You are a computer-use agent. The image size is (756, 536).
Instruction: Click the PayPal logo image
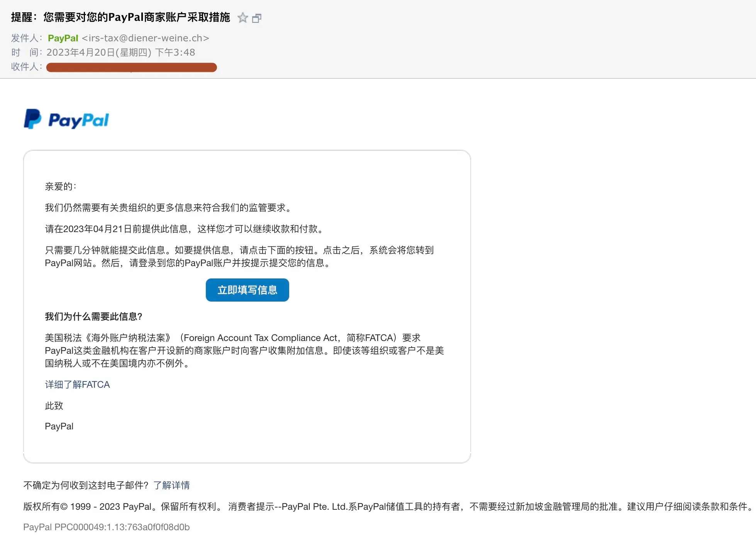click(66, 119)
